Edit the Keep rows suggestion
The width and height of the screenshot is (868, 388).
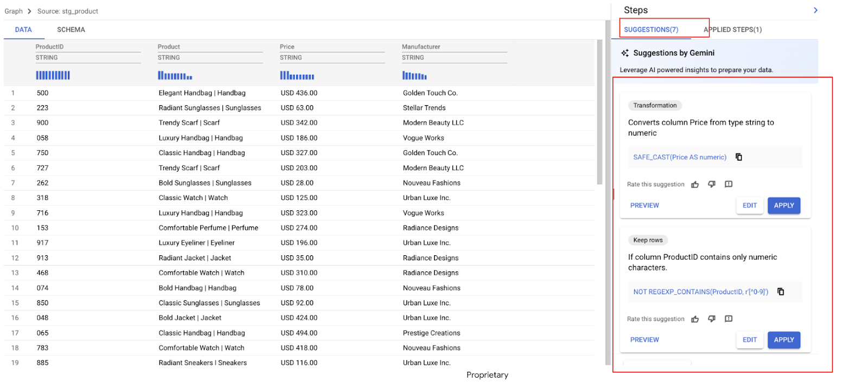[749, 340]
